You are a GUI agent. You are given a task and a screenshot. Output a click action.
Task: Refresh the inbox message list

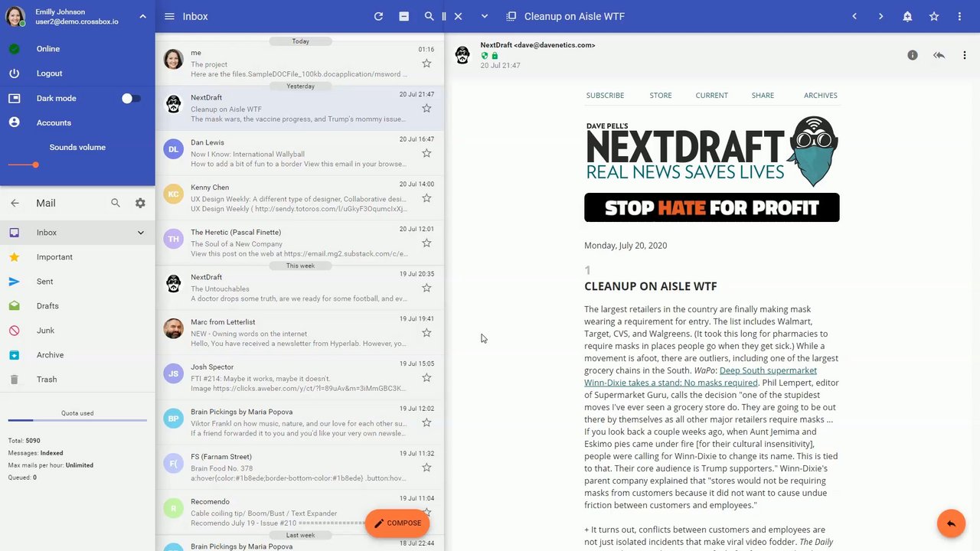point(378,16)
